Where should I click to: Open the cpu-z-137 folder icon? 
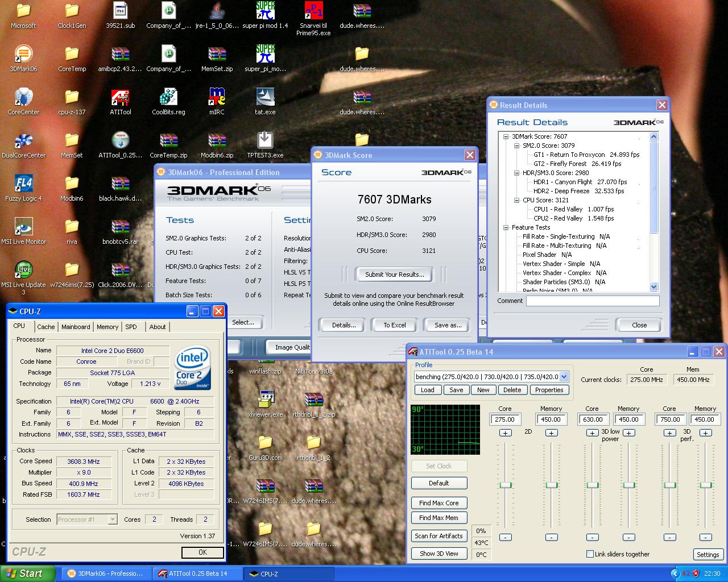tap(72, 101)
